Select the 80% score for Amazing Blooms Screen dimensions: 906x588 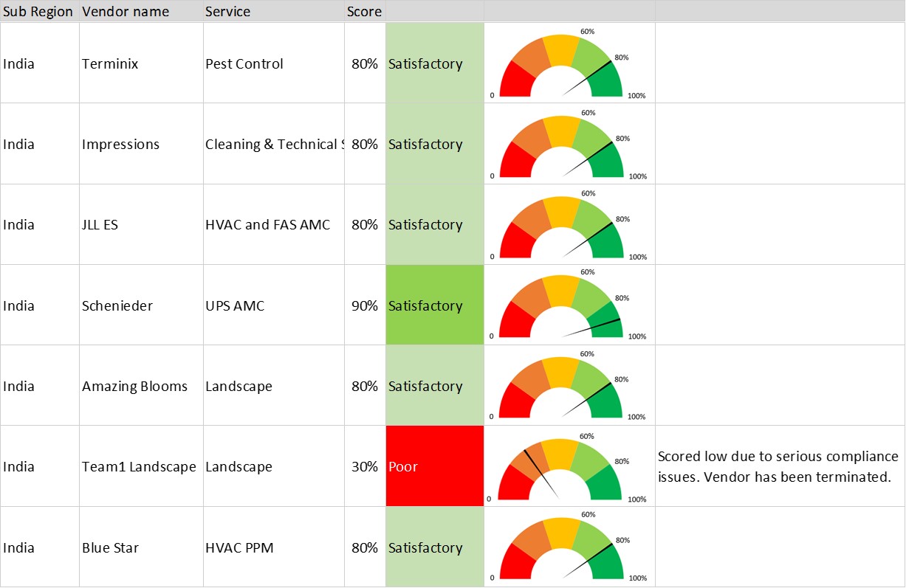point(365,387)
